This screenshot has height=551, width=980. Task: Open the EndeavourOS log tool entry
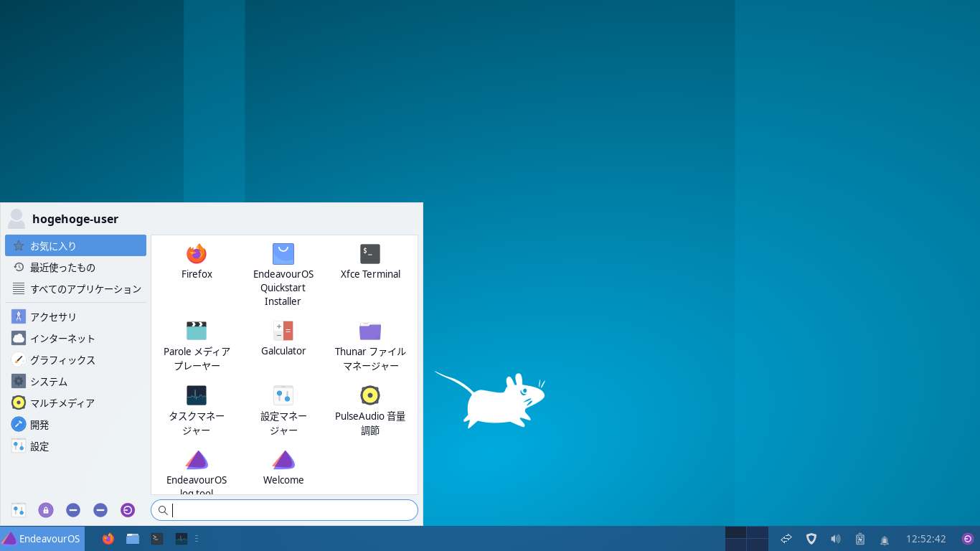point(197,472)
